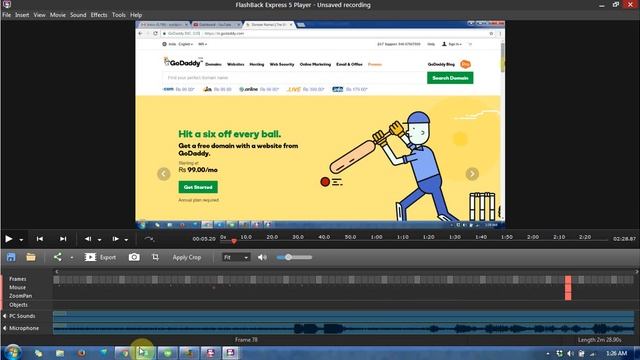Open Firefox from the taskbar
Image resolution: width=640 pixels, height=360 pixels.
coord(81,353)
